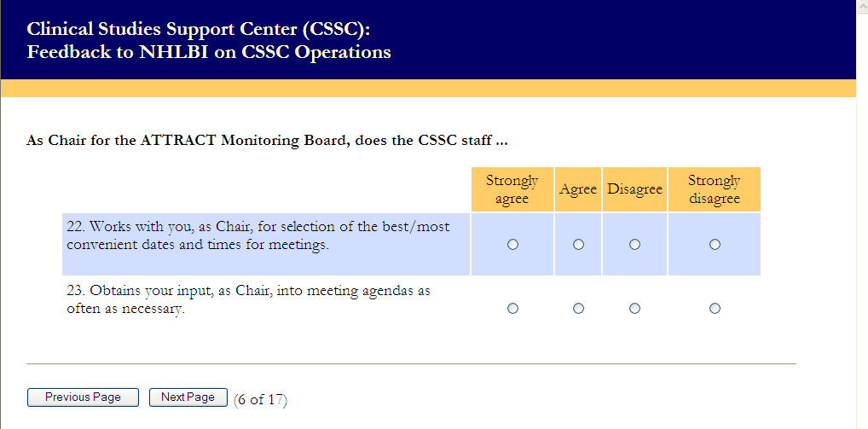Viewport: 868px width, 429px height.
Task: Click the Clinical Studies Support Center title
Action: coord(199,29)
